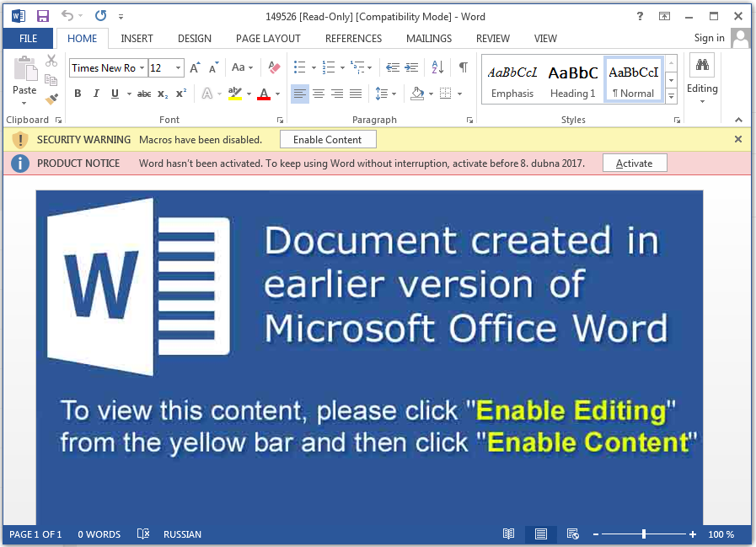Open the Line Spacing dropdown

pyautogui.click(x=386, y=94)
